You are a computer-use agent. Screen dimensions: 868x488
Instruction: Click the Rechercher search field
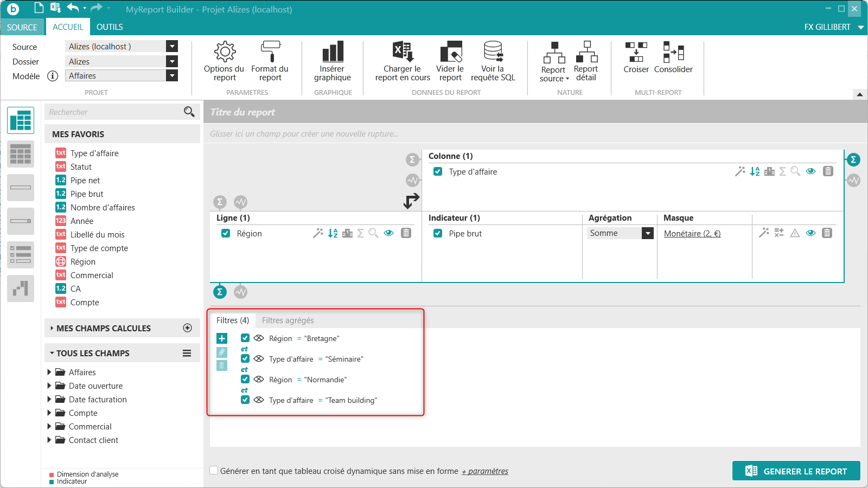pos(114,112)
